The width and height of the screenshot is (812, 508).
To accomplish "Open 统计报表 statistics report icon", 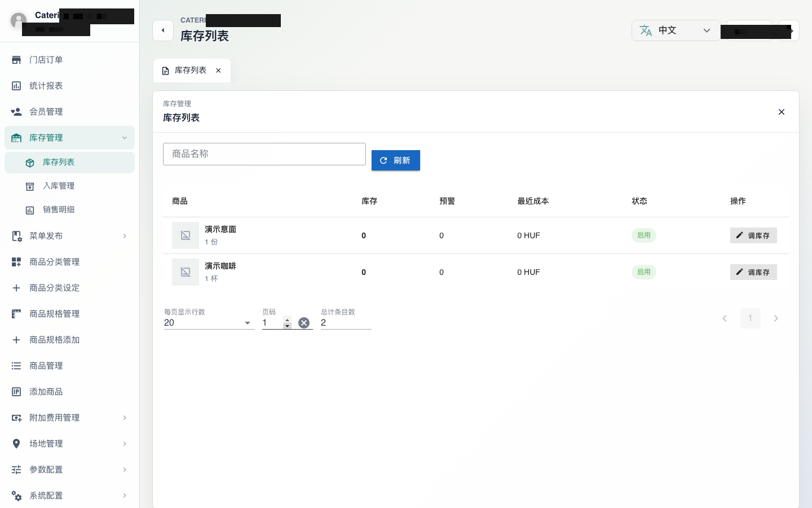I will [16, 86].
